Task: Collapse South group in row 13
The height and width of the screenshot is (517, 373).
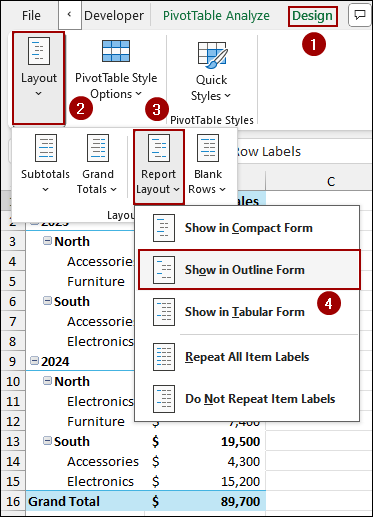Action: [x=47, y=441]
